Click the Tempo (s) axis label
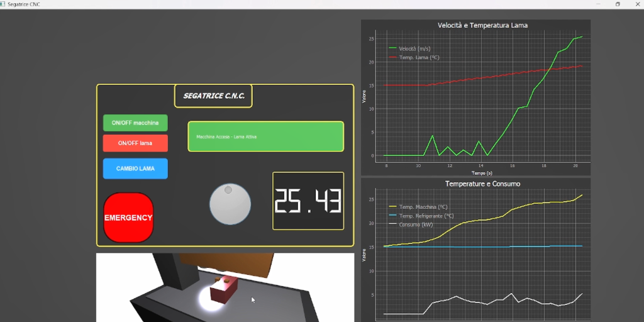The image size is (644, 322). point(482,174)
